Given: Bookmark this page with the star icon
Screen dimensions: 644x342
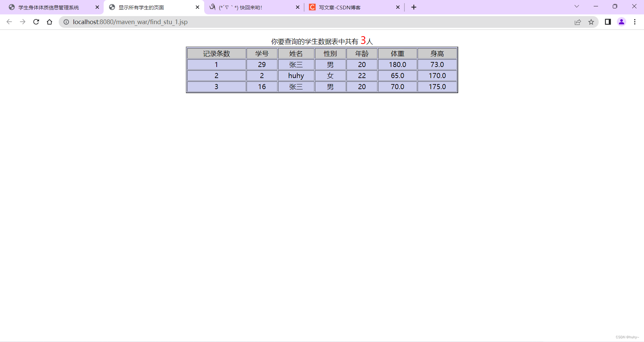Looking at the screenshot, I should tap(591, 22).
